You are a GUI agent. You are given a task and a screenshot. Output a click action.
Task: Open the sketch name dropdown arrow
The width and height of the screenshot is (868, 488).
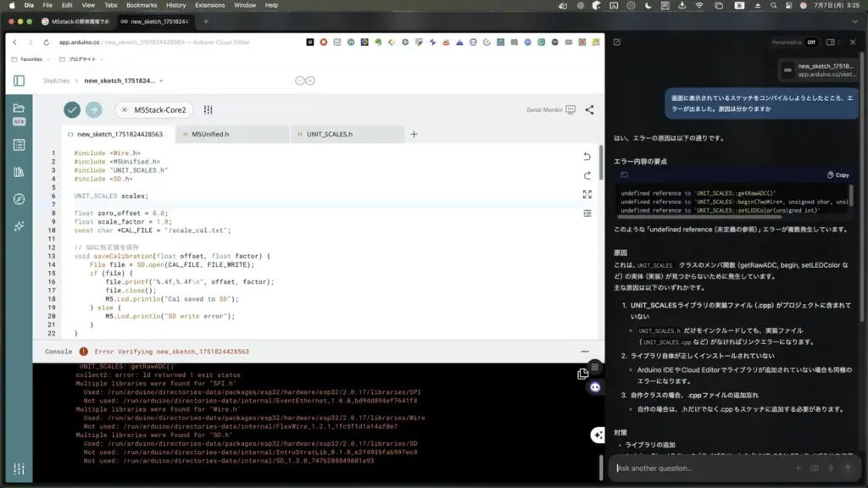pyautogui.click(x=161, y=80)
